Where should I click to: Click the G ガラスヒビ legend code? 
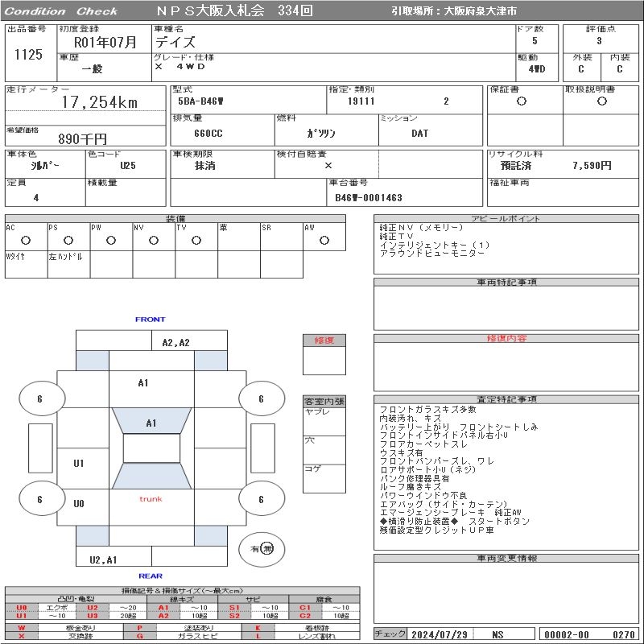tap(140, 636)
